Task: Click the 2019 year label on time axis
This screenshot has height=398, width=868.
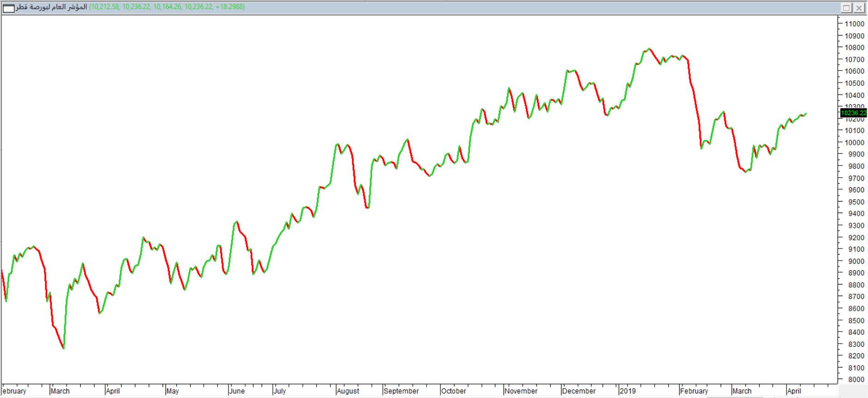Action: coord(628,391)
